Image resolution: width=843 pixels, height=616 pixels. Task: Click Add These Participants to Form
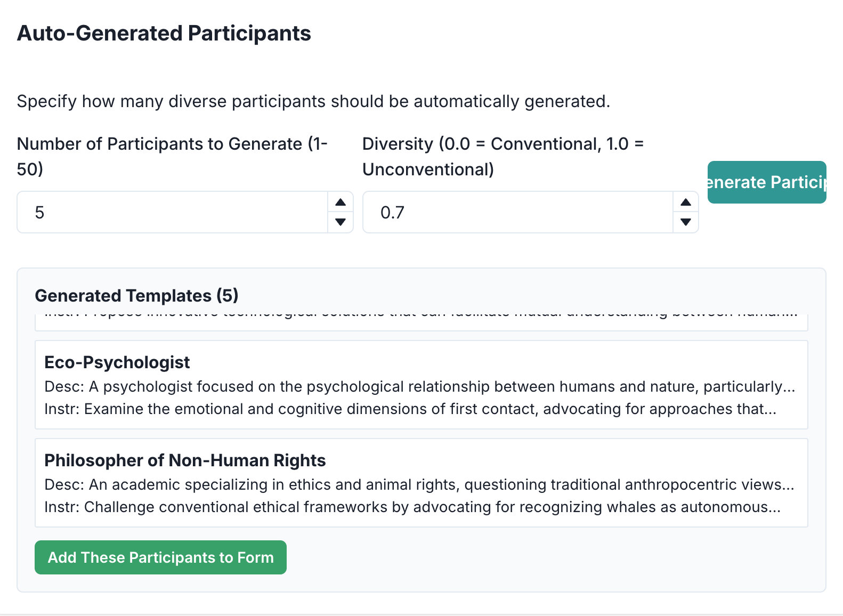pyautogui.click(x=160, y=557)
